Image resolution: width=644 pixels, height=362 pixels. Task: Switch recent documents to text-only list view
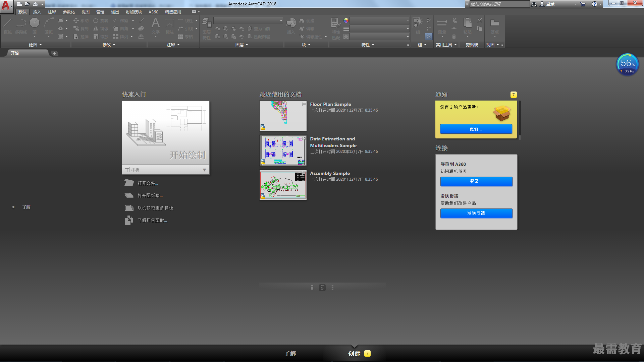(x=332, y=287)
